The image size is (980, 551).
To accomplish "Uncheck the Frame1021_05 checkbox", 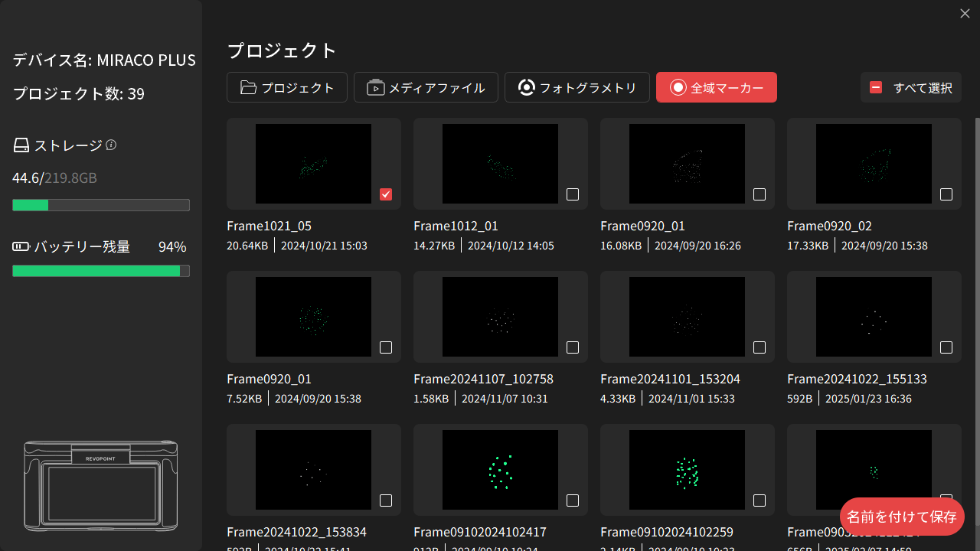I will (x=386, y=194).
